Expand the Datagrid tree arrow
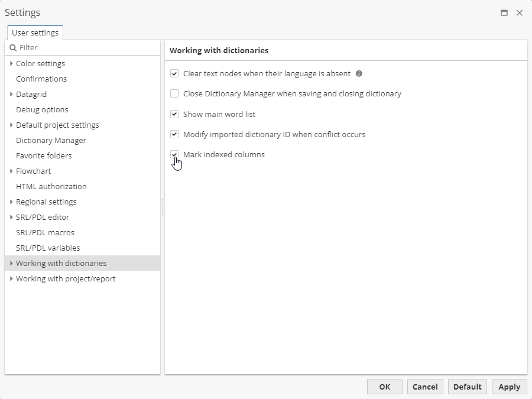The width and height of the screenshot is (532, 399). click(x=11, y=94)
